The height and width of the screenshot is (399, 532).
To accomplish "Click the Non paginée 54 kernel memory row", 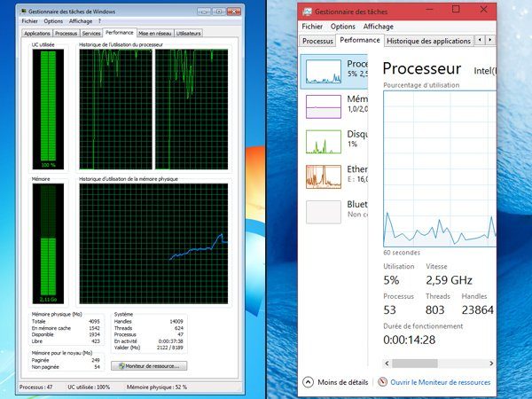I will 66,367.
